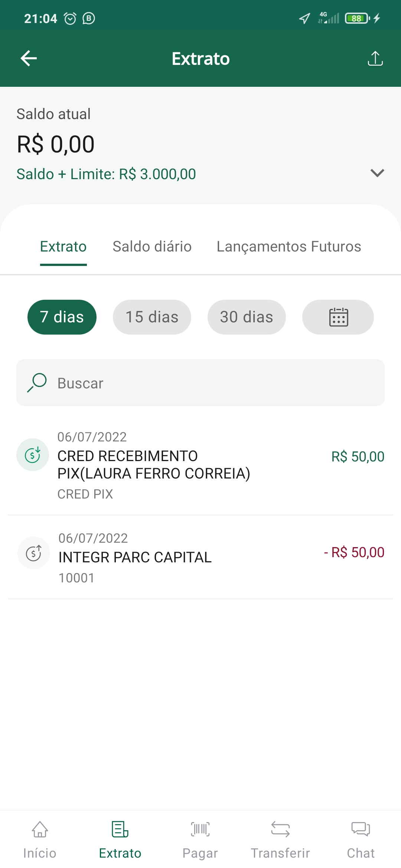Image resolution: width=401 pixels, height=868 pixels.
Task: Tap the PIX credit received icon
Action: [33, 455]
